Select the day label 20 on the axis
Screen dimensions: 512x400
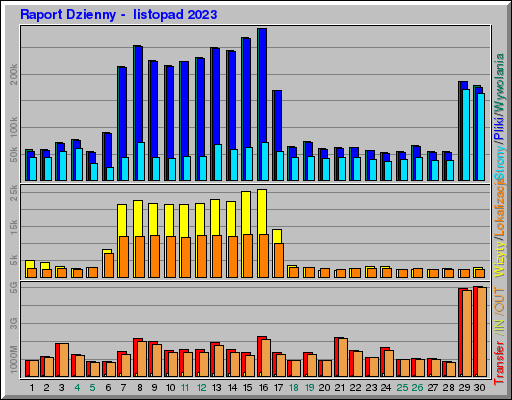324,388
